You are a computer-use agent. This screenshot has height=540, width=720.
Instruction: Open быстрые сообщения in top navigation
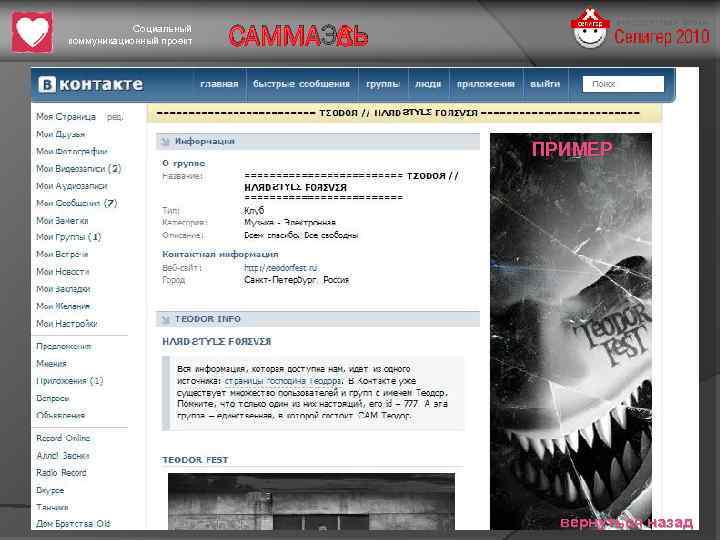301,84
